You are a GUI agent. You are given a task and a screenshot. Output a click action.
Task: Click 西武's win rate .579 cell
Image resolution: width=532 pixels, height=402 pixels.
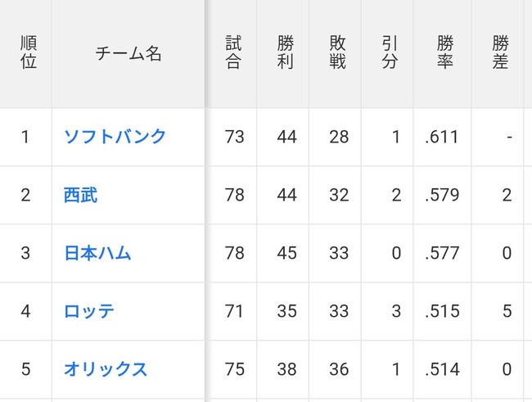click(443, 195)
